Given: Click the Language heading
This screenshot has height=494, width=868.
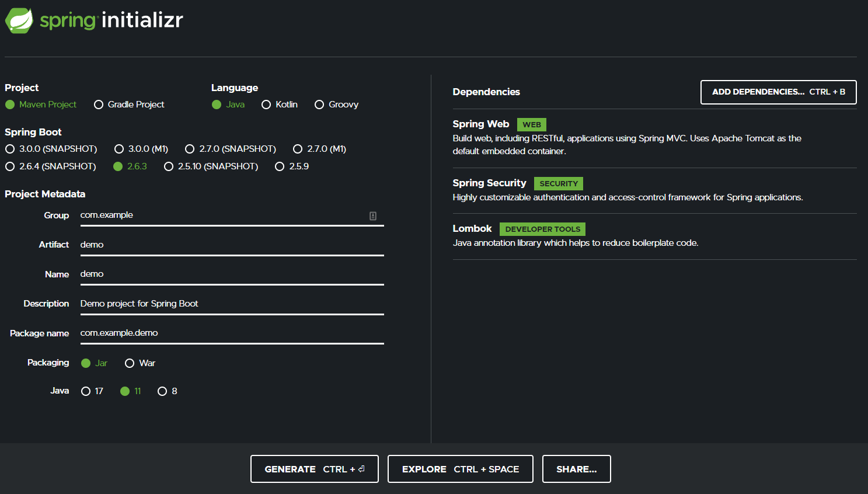Looking at the screenshot, I should point(235,88).
